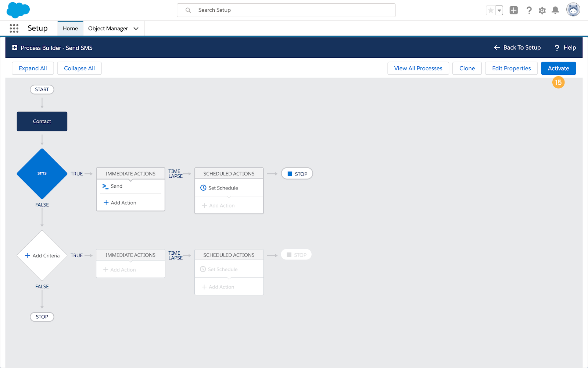Click into the Search Setup field

pos(286,10)
